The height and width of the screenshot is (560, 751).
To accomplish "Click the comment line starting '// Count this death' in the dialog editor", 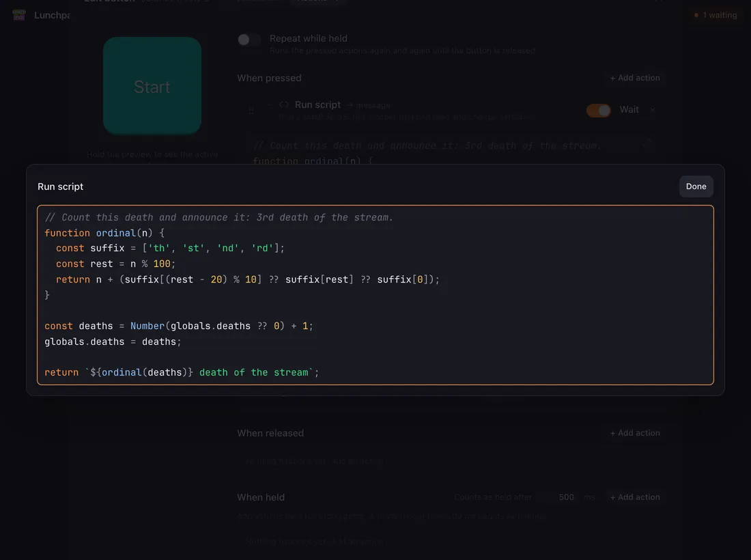I will [x=219, y=217].
